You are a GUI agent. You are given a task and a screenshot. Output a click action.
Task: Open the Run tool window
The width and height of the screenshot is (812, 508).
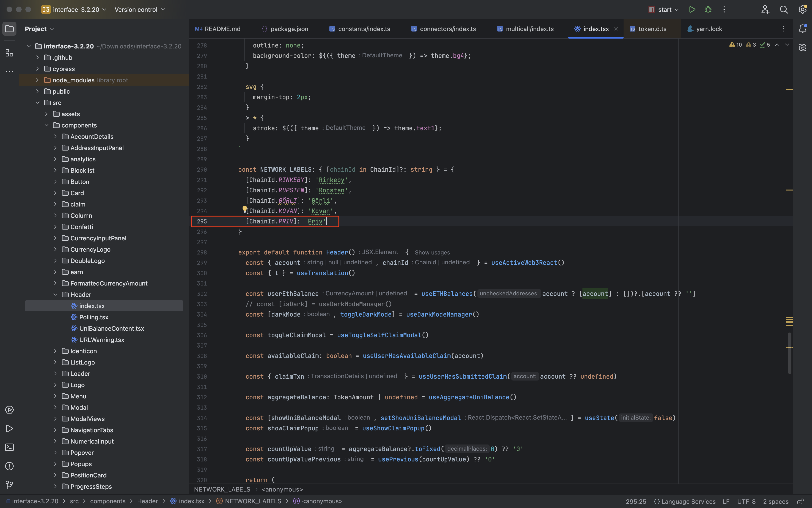coord(9,428)
